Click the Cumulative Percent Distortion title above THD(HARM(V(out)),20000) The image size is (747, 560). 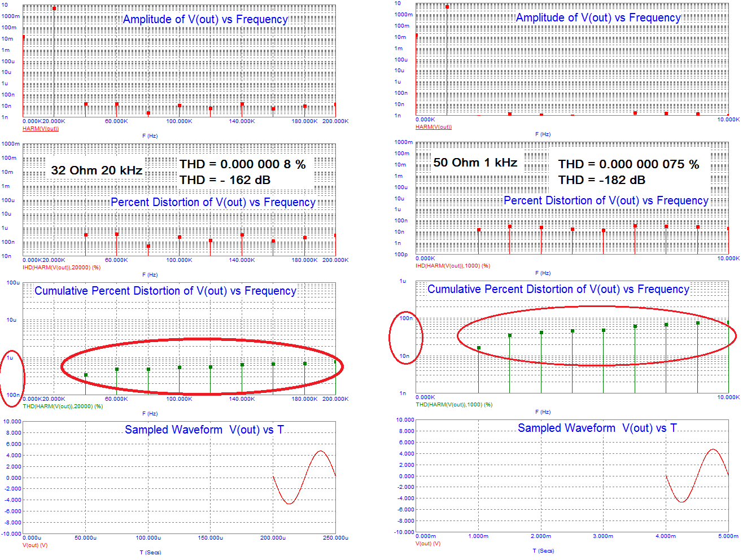pyautogui.click(x=165, y=291)
